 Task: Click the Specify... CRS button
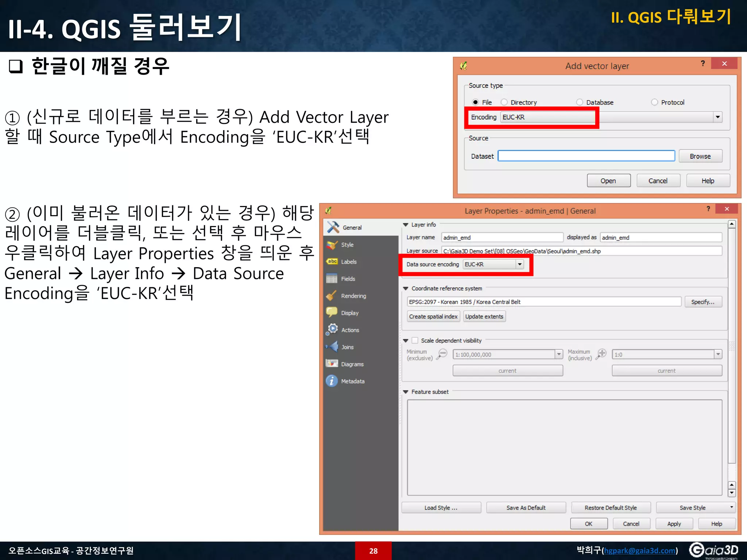tap(703, 302)
